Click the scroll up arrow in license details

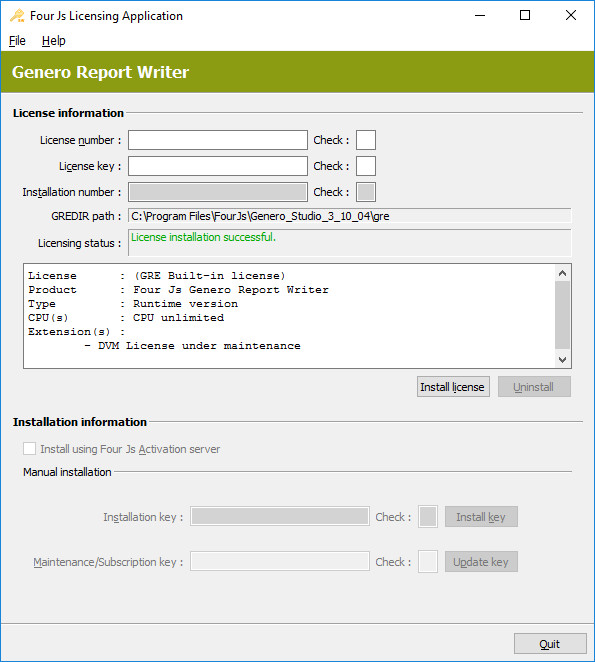(x=562, y=274)
